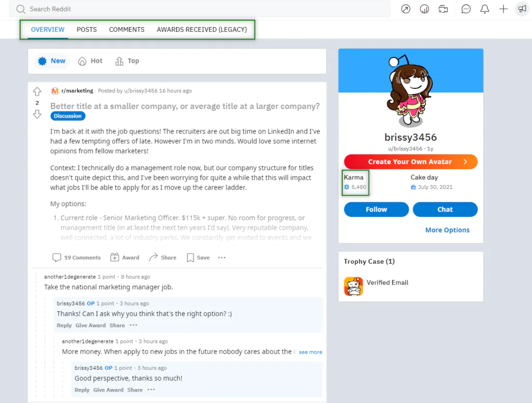Image resolution: width=532 pixels, height=403 pixels.
Task: Open the Awards Received (Legacy) tab
Action: click(x=202, y=30)
